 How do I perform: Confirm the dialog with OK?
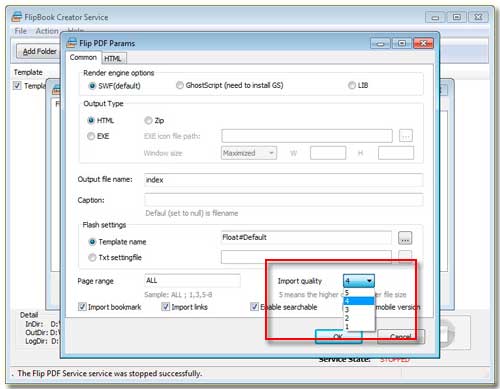[338, 337]
